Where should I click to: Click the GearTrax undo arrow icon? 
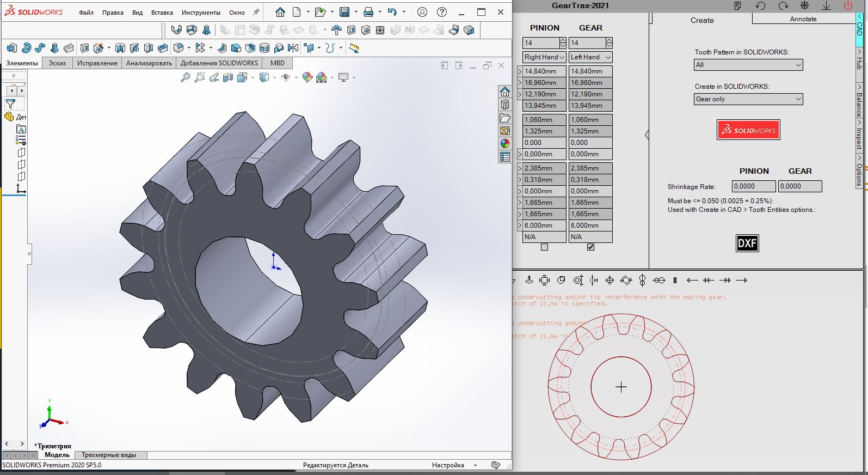pyautogui.click(x=761, y=5)
